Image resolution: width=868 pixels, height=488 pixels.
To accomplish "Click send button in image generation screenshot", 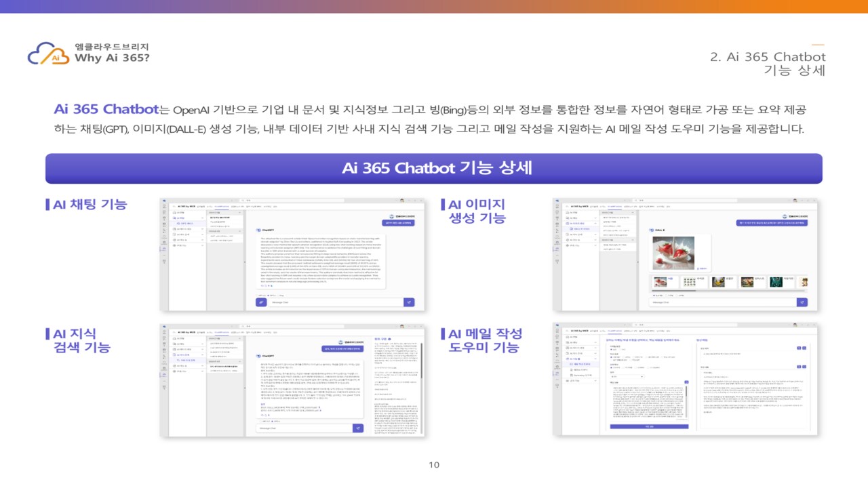I will pos(802,302).
